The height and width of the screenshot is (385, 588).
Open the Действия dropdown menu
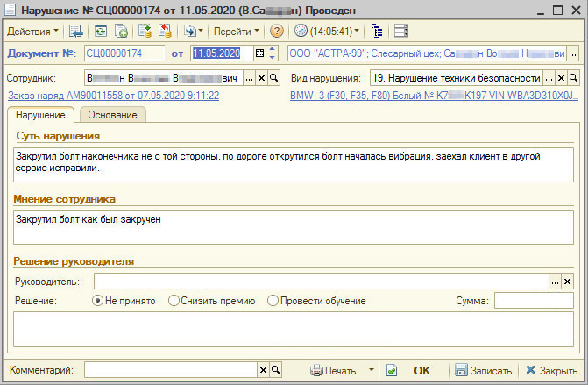point(32,31)
